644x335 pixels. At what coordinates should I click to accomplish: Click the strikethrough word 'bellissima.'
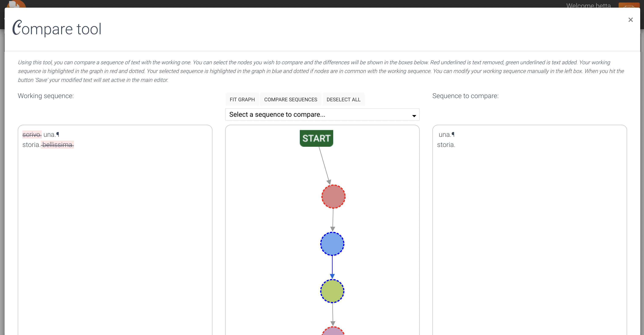(x=58, y=145)
